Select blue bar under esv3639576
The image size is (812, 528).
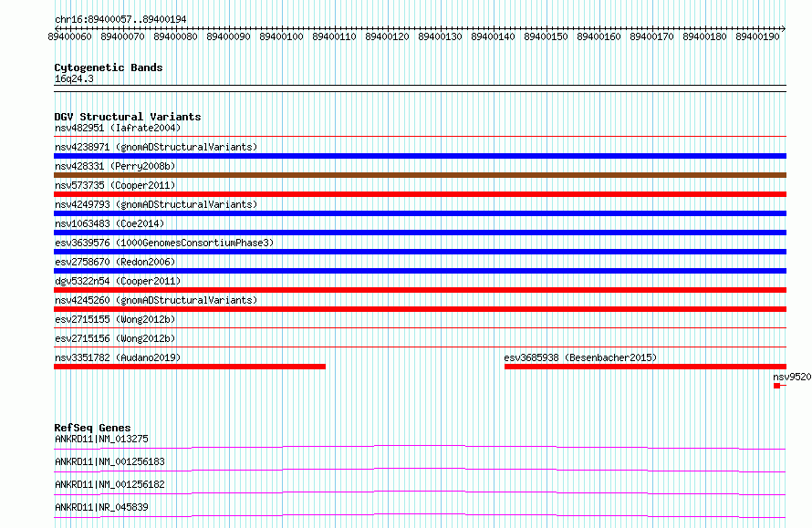click(x=420, y=252)
